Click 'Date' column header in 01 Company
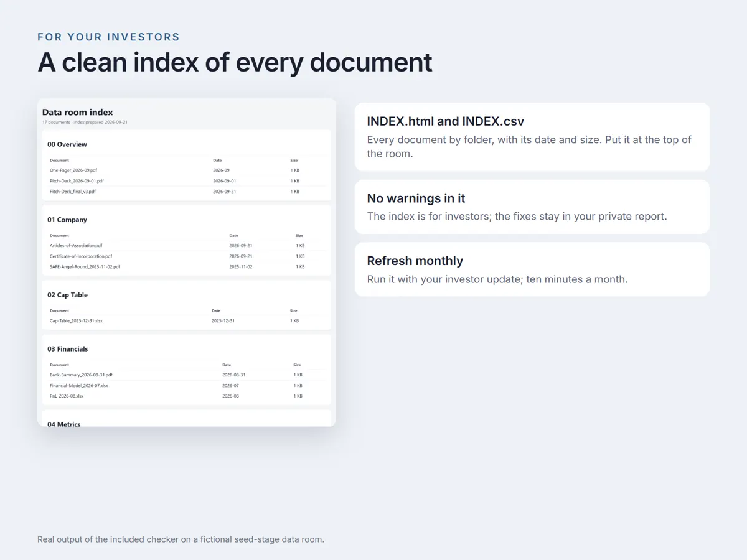The width and height of the screenshot is (747, 560). tap(233, 236)
